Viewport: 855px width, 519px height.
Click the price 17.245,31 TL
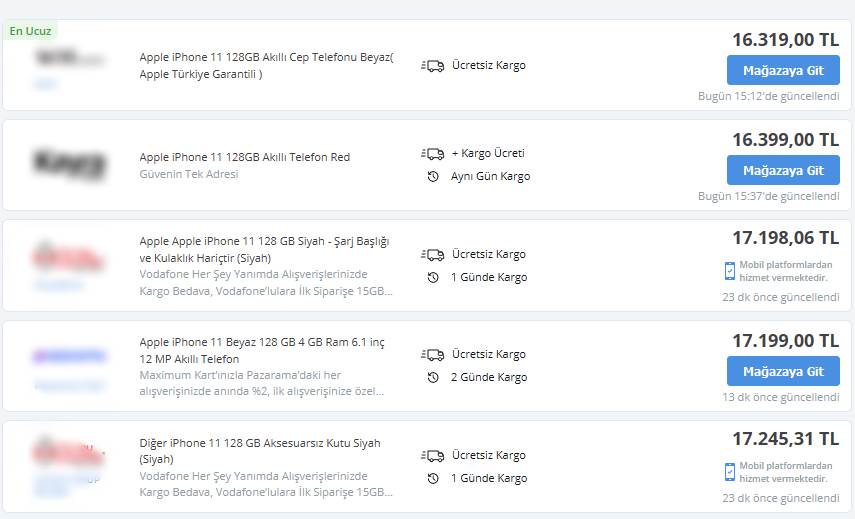click(785, 439)
